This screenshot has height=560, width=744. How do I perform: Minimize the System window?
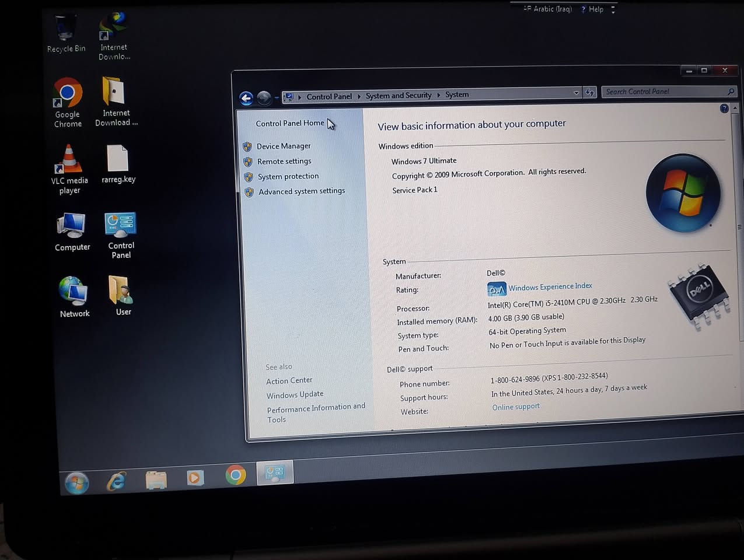(689, 71)
